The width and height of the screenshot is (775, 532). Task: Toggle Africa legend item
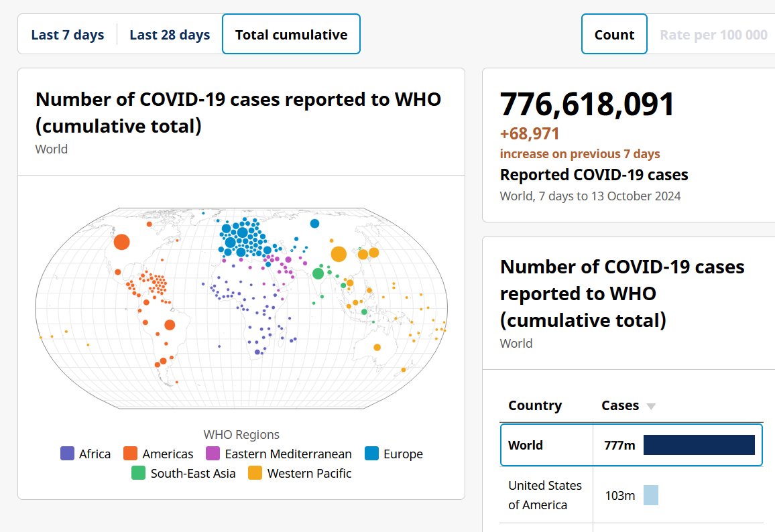point(85,454)
